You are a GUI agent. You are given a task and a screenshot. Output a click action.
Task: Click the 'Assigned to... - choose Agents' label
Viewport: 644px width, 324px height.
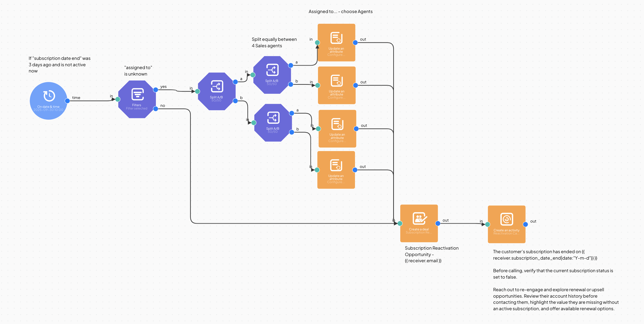coord(340,11)
